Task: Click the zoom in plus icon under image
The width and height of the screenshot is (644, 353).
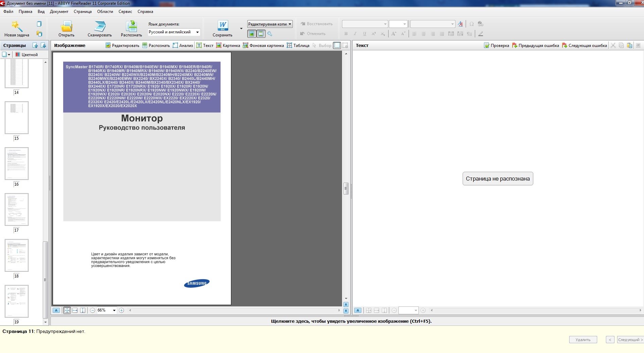Action: [122, 310]
